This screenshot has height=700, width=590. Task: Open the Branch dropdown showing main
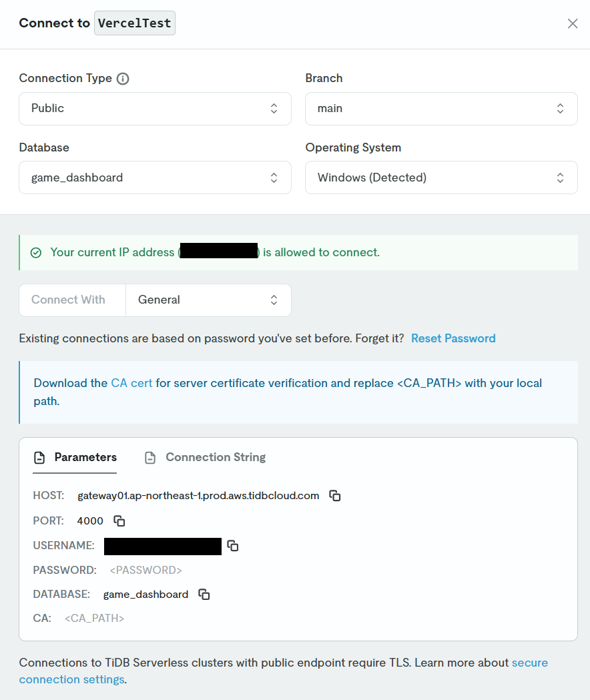click(441, 109)
